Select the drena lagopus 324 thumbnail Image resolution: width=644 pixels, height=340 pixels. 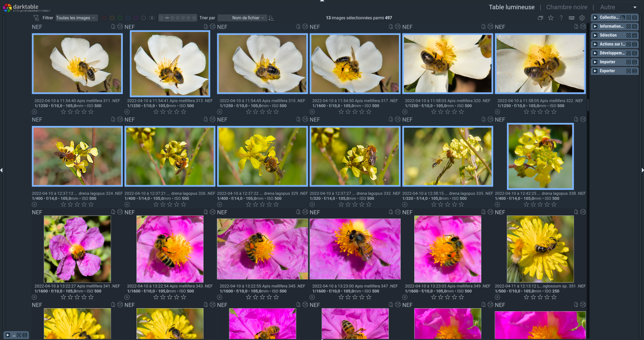click(x=77, y=156)
